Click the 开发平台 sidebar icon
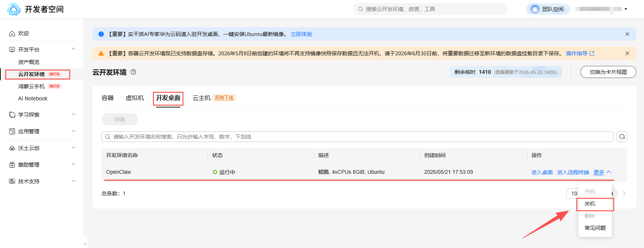This screenshot has height=248, width=644. tap(12, 50)
